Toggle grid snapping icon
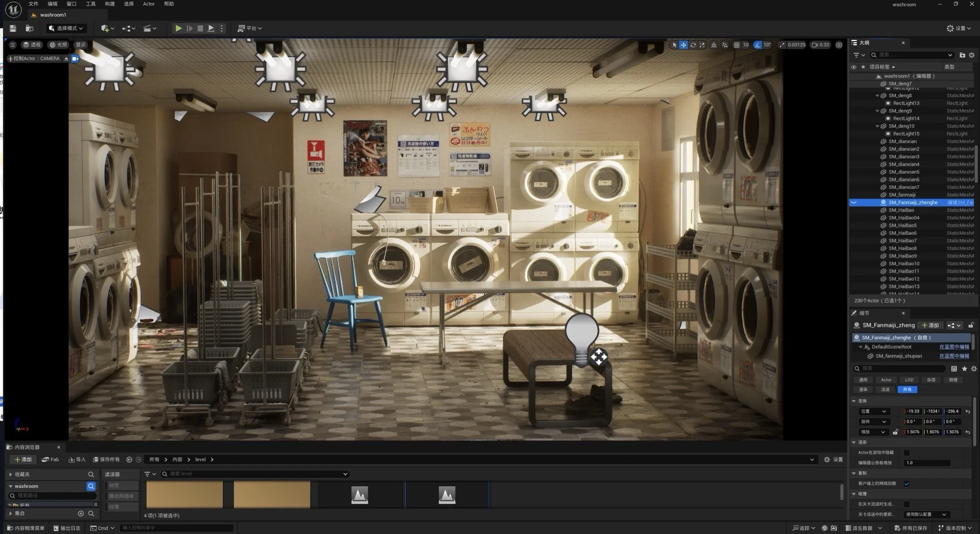980x534 pixels. (736, 45)
